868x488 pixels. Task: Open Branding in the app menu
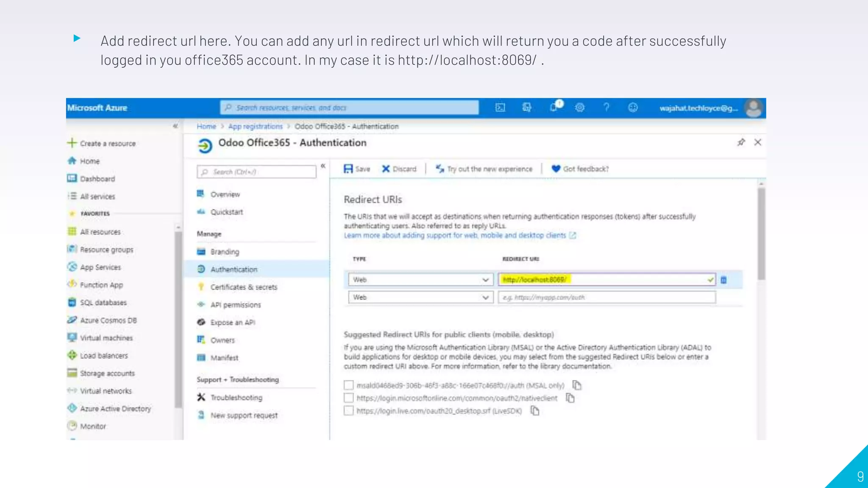[x=224, y=252]
